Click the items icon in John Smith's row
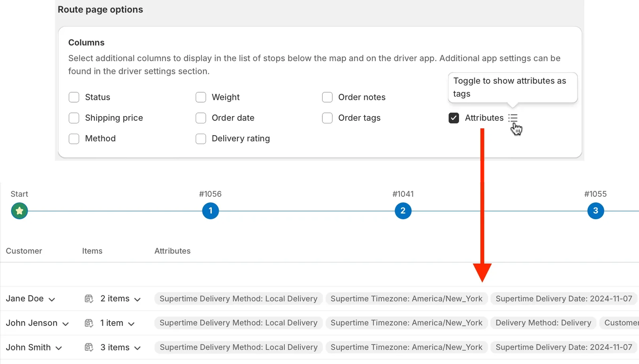The width and height of the screenshot is (639, 364). [89, 347]
